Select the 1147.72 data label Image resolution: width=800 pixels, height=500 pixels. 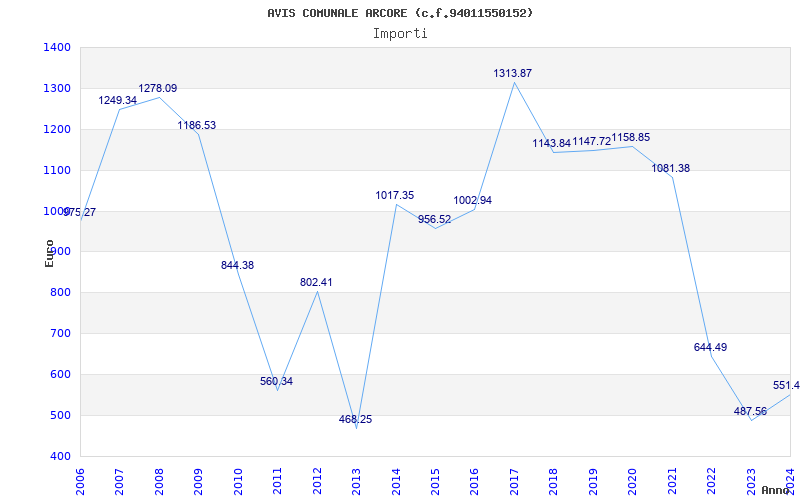click(x=592, y=142)
